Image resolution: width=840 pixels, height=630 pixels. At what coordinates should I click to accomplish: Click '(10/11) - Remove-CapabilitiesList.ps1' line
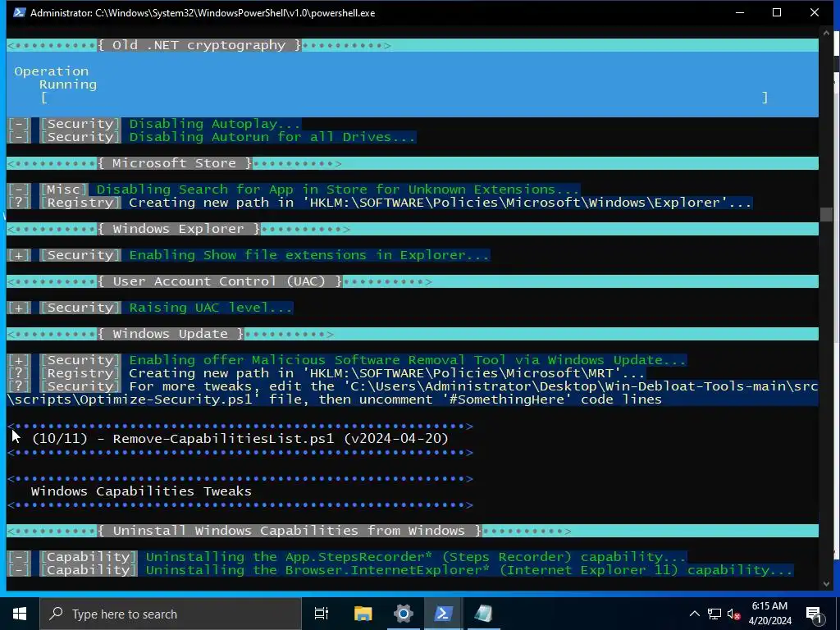click(x=240, y=439)
